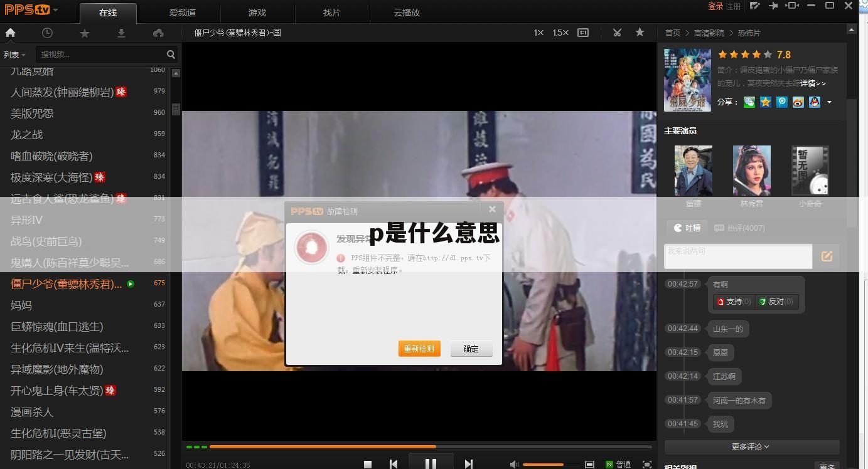868x469 pixels.
Task: Play 美版咒怨 from list
Action: (85, 113)
